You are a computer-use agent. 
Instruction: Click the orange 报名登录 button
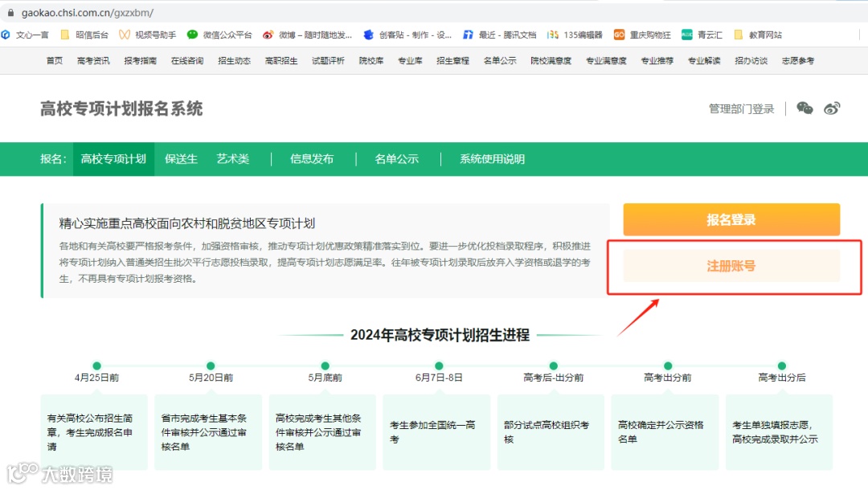tap(731, 219)
